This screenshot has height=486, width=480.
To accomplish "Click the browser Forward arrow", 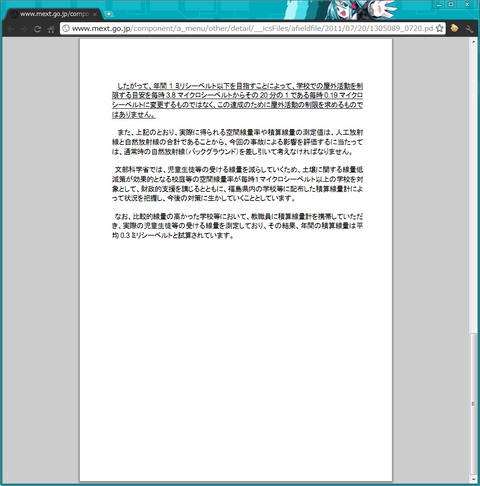I will click(24, 29).
